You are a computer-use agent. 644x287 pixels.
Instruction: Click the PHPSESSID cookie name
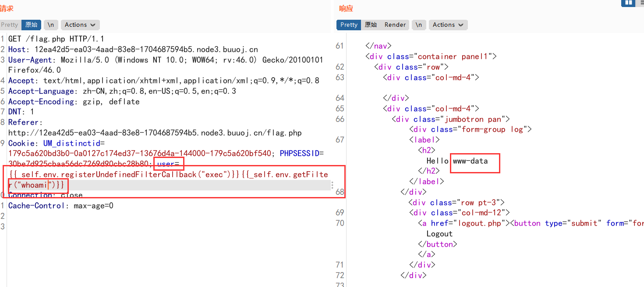299,154
